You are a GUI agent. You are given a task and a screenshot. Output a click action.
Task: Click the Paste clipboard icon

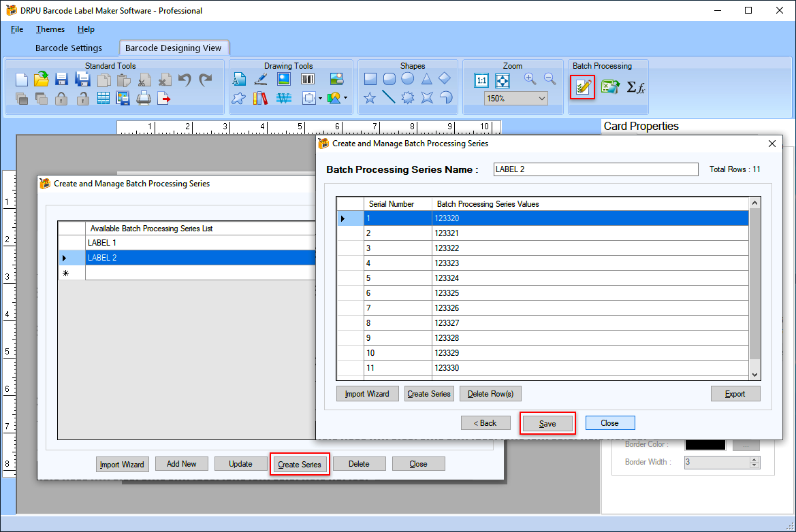123,80
